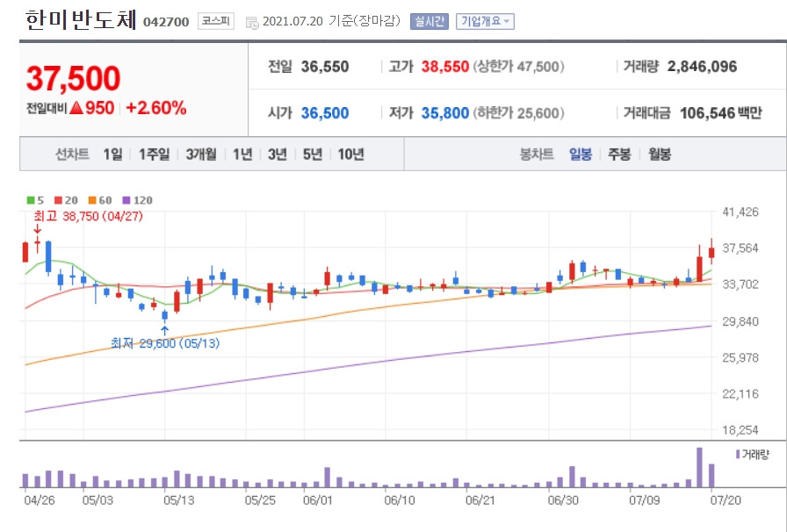Click the purple 120-day average legend swatch
The image size is (787, 532).
coord(126,200)
